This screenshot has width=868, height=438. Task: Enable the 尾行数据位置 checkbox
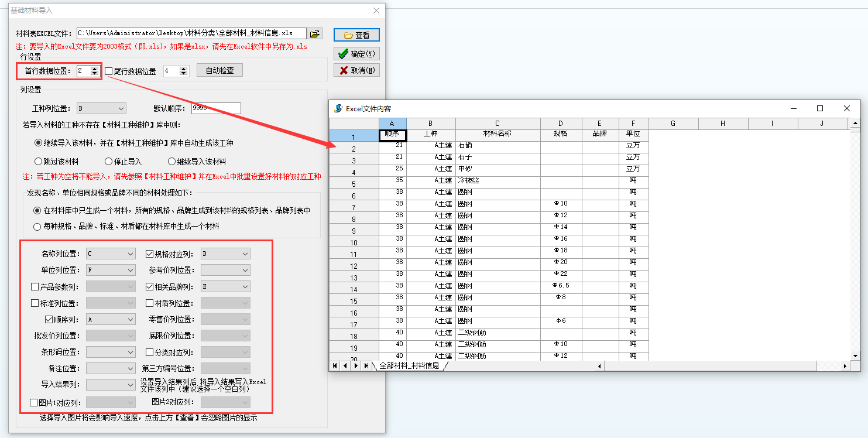click(109, 71)
